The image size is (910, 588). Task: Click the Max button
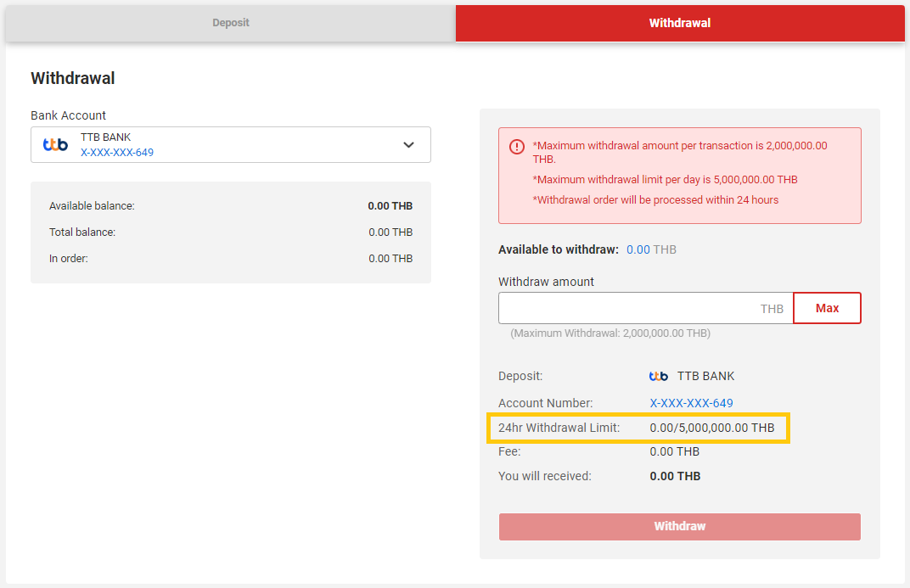[x=827, y=308]
